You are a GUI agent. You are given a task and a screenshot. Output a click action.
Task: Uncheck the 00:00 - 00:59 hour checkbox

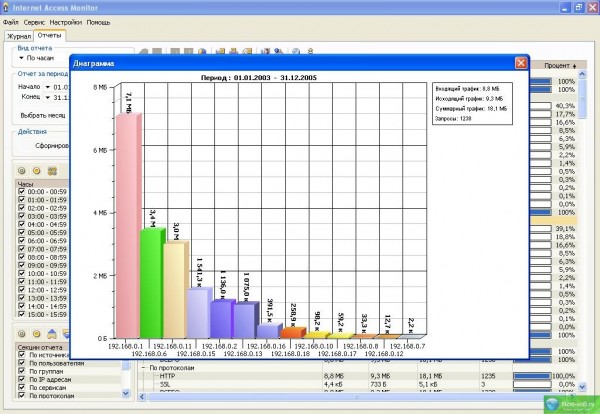coord(21,191)
